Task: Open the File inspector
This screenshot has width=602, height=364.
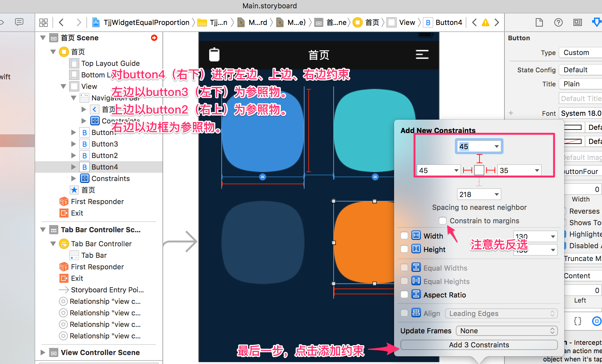Action: tap(539, 22)
